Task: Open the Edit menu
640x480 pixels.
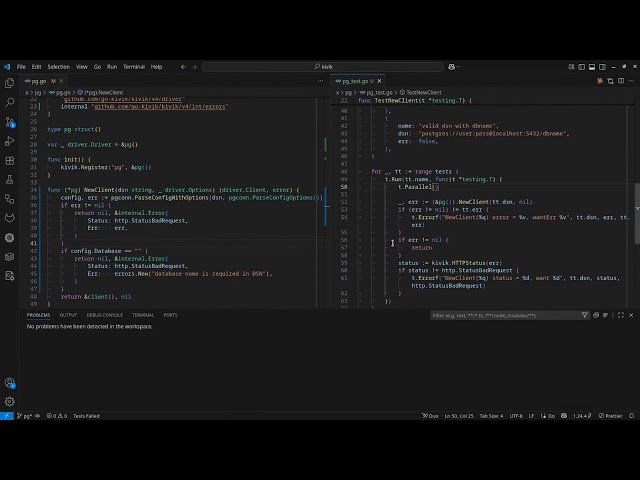Action: pyautogui.click(x=36, y=67)
